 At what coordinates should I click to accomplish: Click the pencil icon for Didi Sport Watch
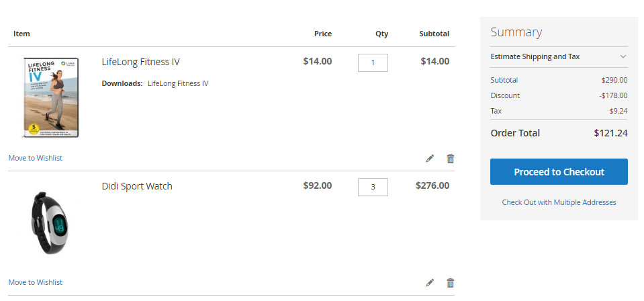430,283
